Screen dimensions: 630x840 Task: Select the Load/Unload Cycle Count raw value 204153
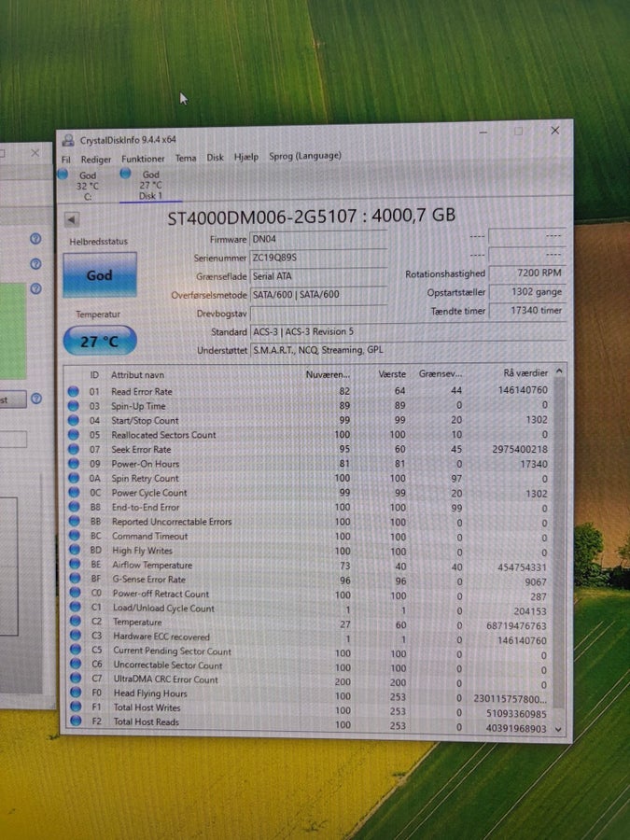point(530,611)
